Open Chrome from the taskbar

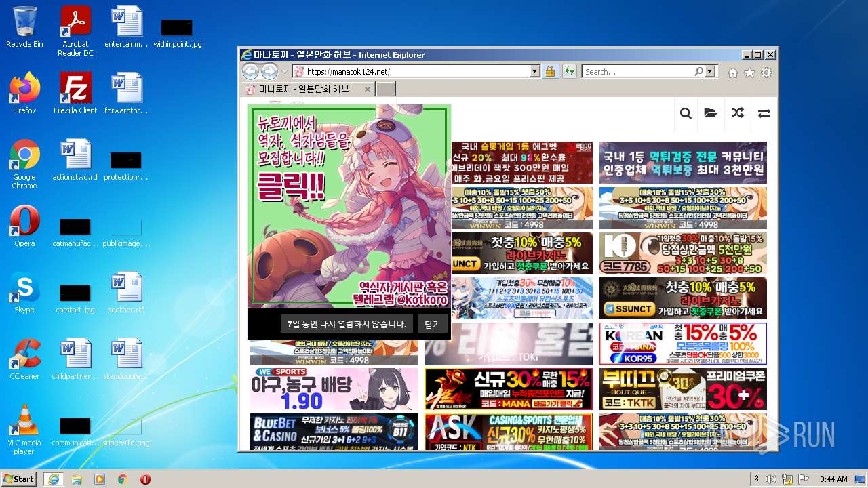coord(123,479)
